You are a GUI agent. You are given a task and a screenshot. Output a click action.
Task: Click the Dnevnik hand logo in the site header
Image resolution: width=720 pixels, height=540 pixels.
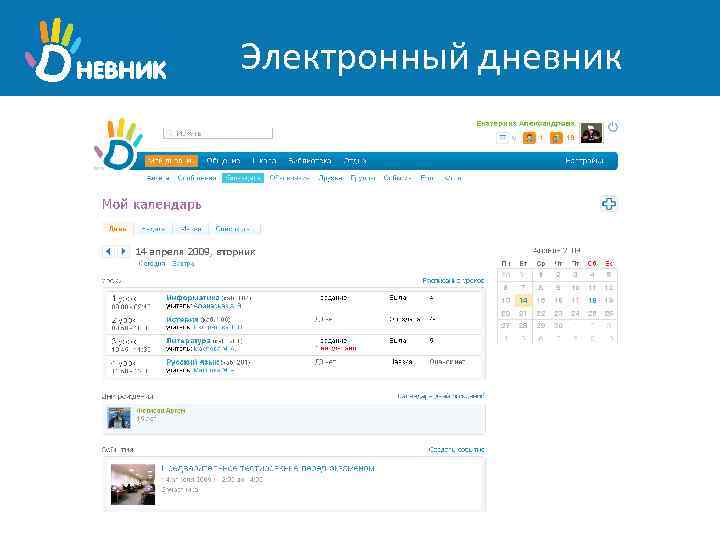click(x=118, y=144)
